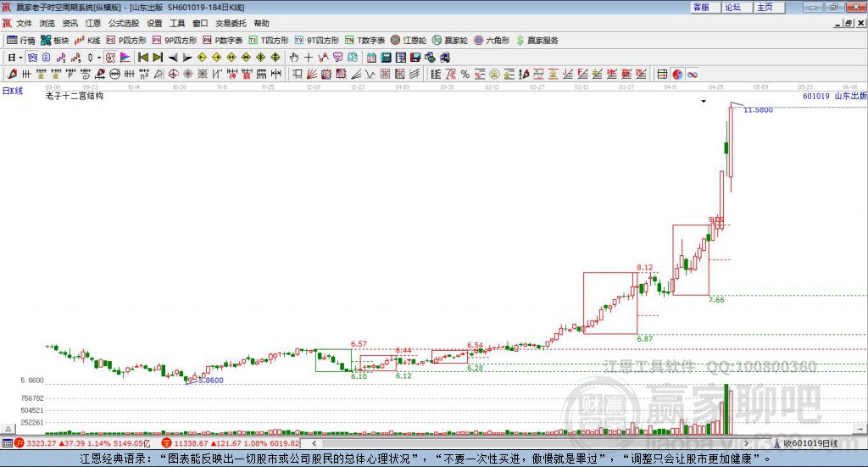Move chart left with black arrow

(173, 58)
